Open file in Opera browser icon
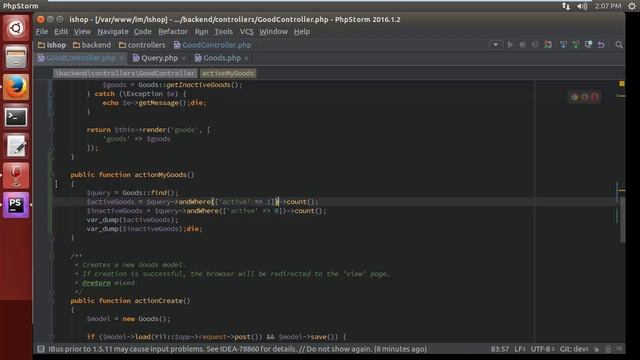 (594, 97)
